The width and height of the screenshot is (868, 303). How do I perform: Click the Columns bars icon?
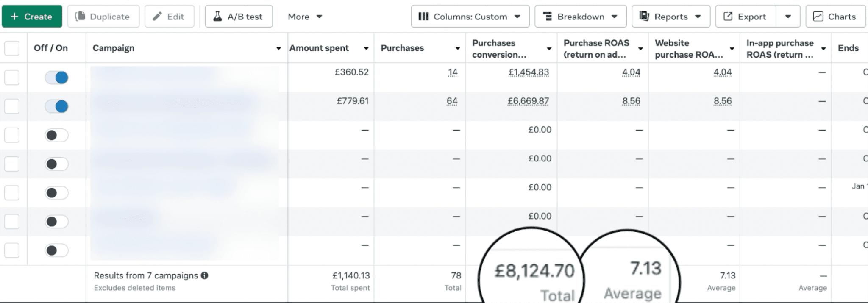pyautogui.click(x=423, y=17)
